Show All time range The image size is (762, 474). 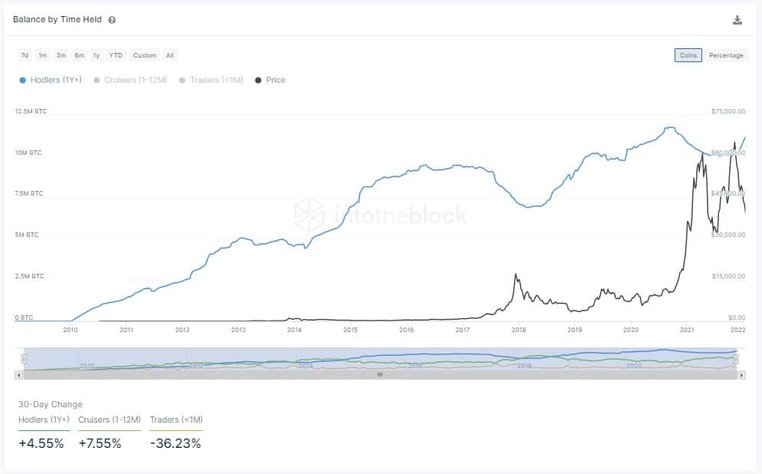(x=170, y=56)
